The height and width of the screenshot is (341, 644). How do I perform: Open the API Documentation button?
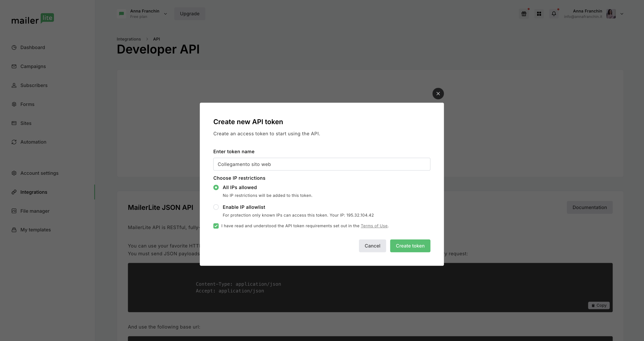tap(590, 207)
